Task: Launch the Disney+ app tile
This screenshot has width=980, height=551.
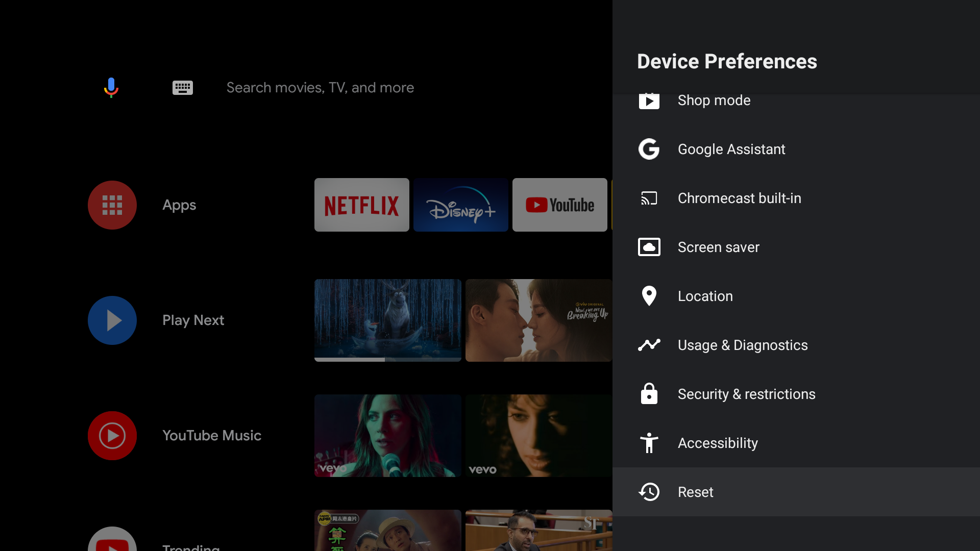Action: (460, 205)
